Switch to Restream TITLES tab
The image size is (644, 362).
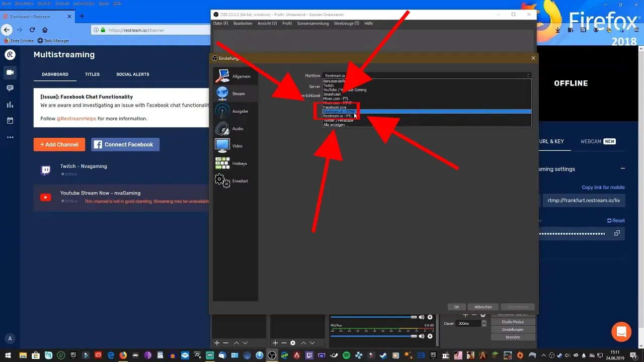click(92, 74)
